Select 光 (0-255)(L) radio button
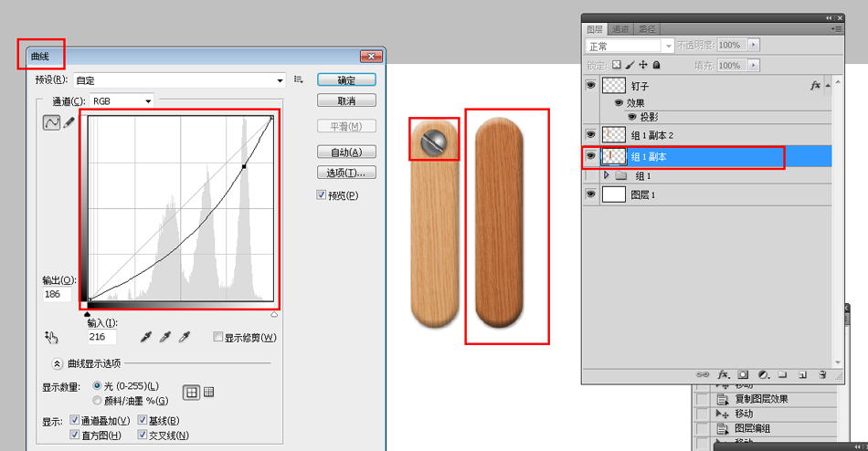This screenshot has height=451, width=868. (98, 385)
